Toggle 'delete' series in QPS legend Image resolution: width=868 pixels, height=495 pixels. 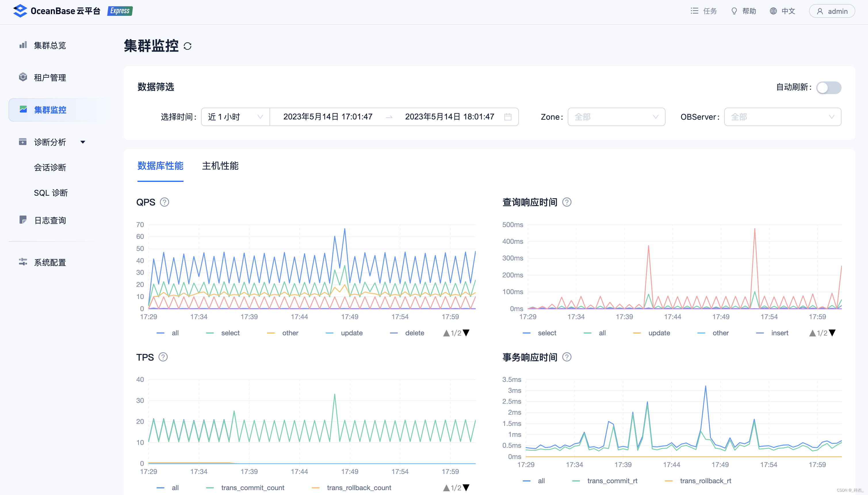pos(407,333)
